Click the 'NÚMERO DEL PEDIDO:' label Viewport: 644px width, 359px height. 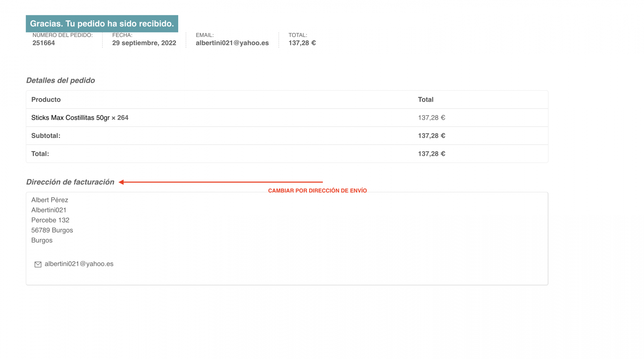coord(63,35)
